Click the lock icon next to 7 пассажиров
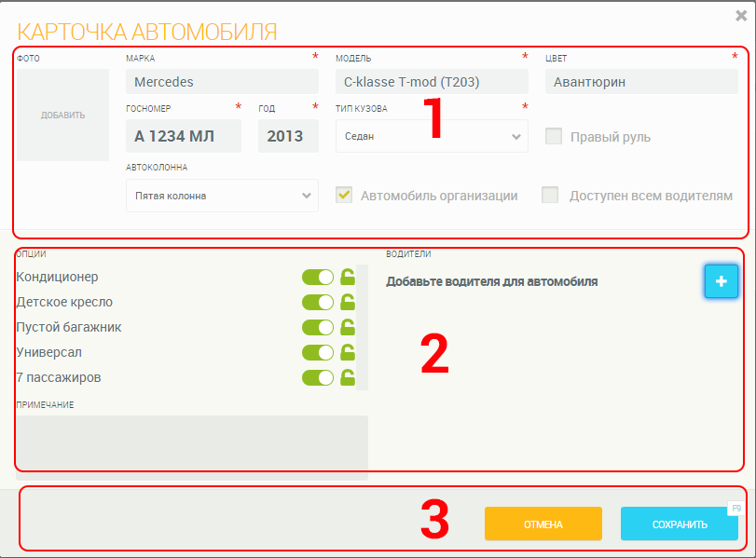Image resolution: width=756 pixels, height=558 pixels. (x=347, y=377)
